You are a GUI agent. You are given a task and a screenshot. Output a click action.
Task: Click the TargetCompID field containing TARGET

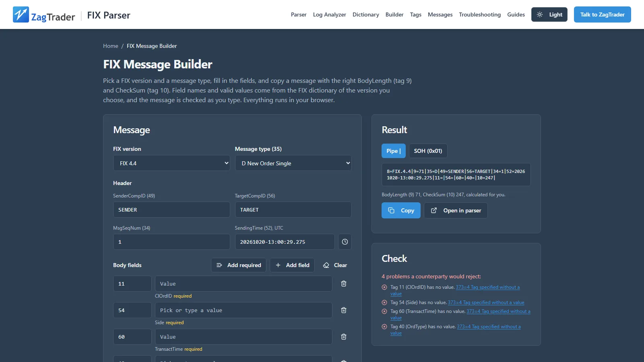293,210
